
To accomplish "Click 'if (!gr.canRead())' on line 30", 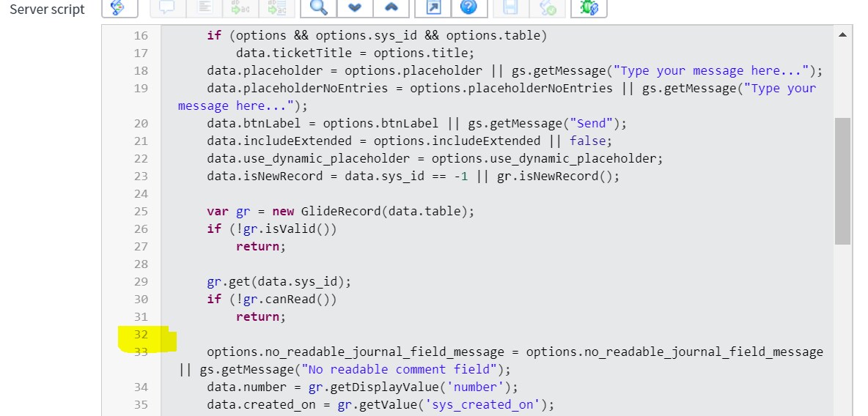I will [272, 300].
